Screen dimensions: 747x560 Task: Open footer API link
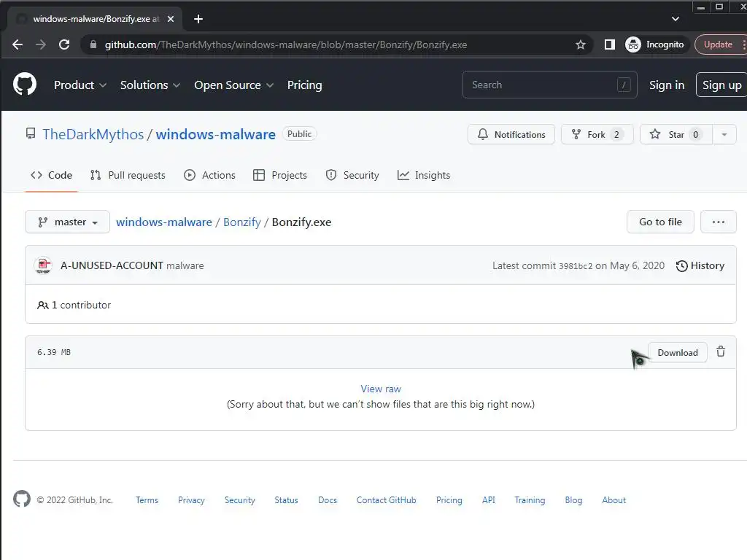[488, 500]
